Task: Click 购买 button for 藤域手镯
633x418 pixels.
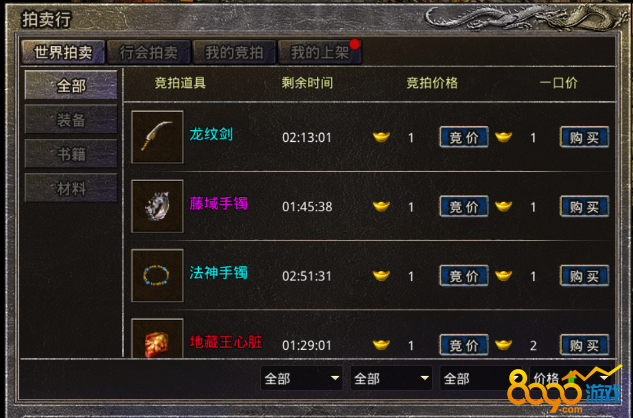Action: point(584,206)
